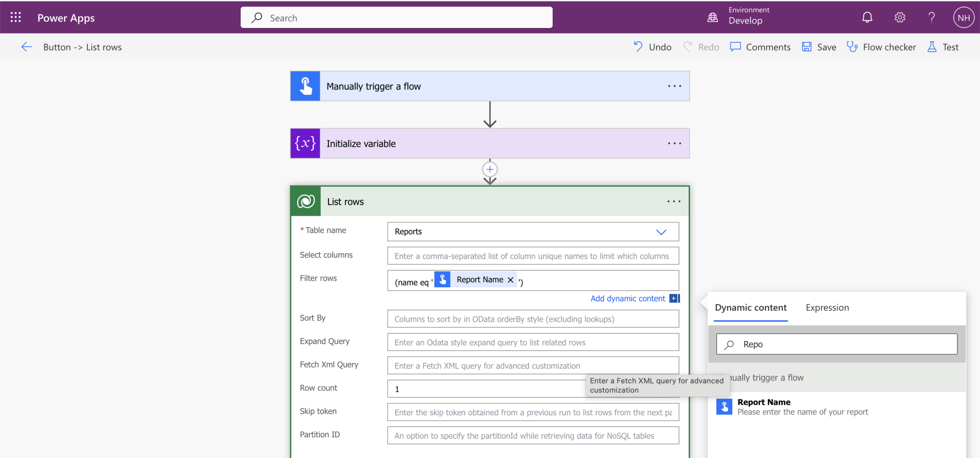Open the menu for Manually trigger a flow
Image resolution: width=980 pixels, height=458 pixels.
pyautogui.click(x=674, y=86)
